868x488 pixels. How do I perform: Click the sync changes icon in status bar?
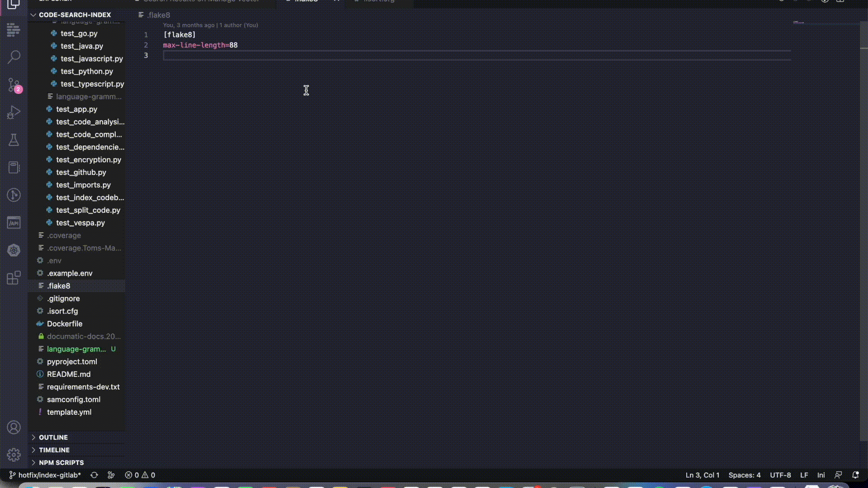94,475
